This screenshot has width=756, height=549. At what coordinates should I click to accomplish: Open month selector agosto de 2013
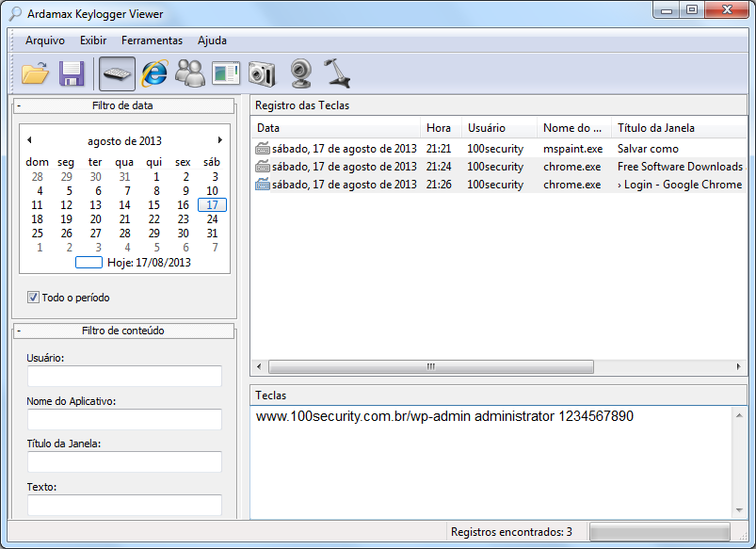124,141
